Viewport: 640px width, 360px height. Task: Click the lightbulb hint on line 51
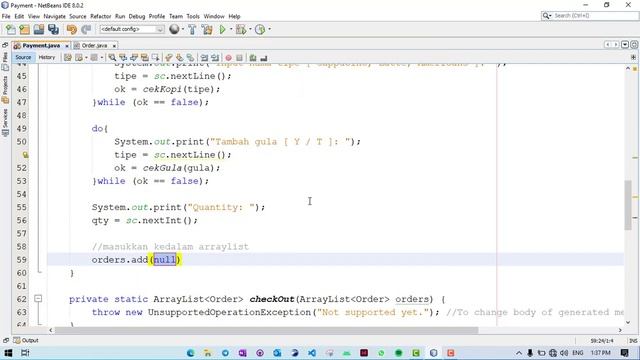coord(25,155)
